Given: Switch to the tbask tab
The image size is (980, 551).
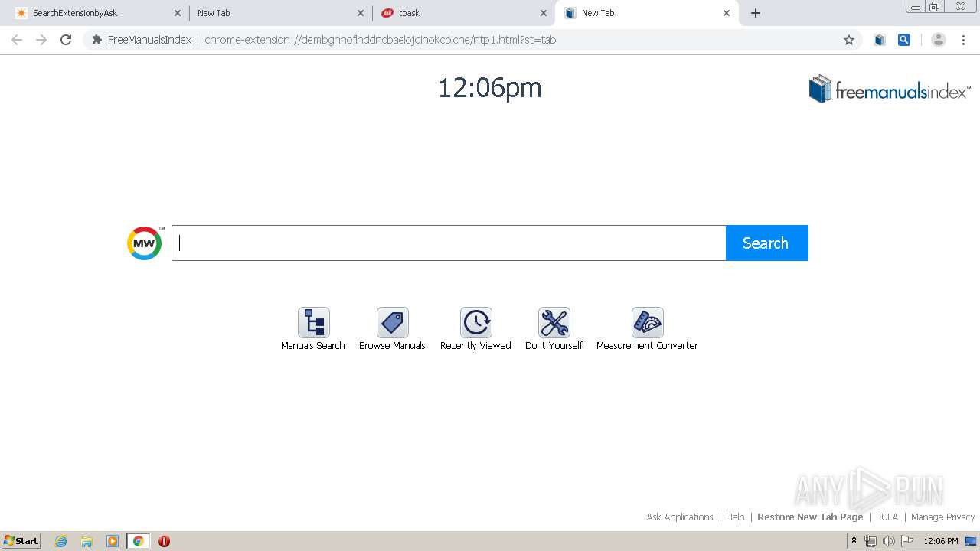Looking at the screenshot, I should click(463, 13).
